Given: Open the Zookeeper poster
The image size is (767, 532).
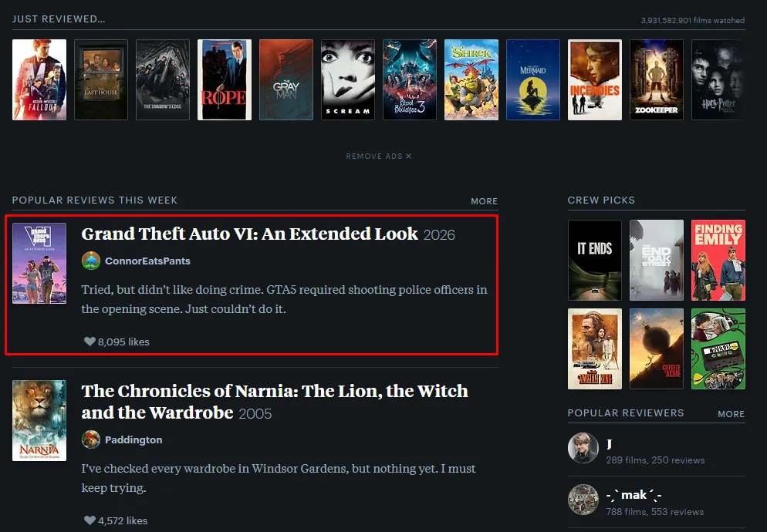Looking at the screenshot, I should (x=657, y=79).
